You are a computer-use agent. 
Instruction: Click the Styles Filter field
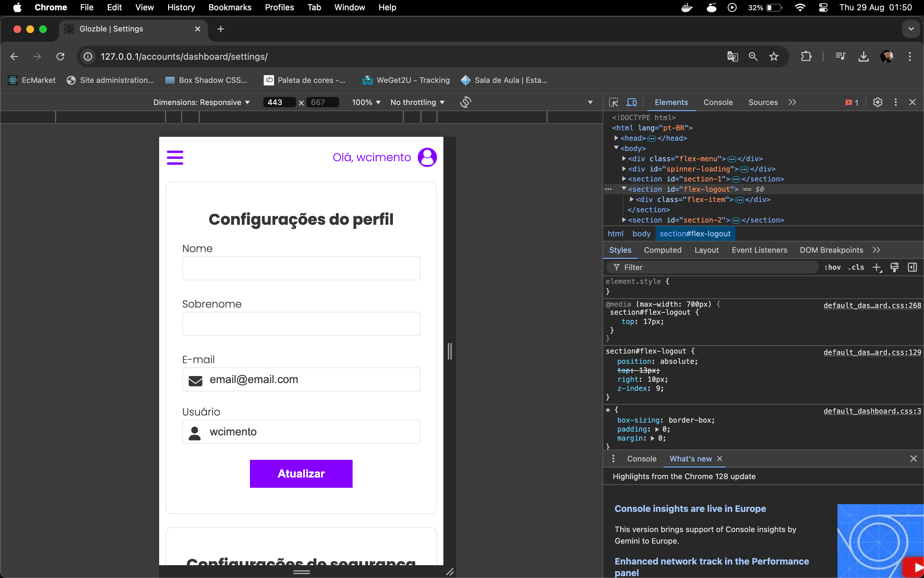pyautogui.click(x=713, y=267)
